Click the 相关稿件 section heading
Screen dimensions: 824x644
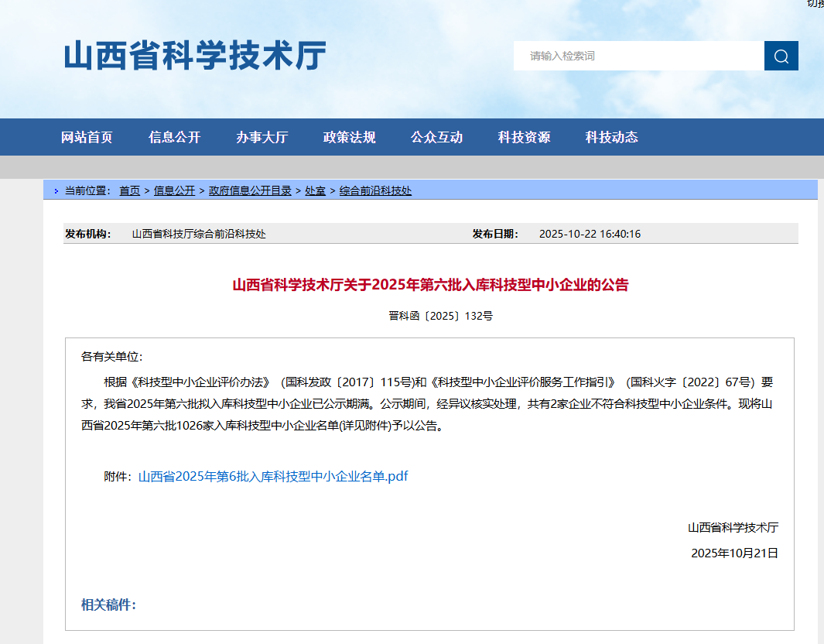coord(108,605)
